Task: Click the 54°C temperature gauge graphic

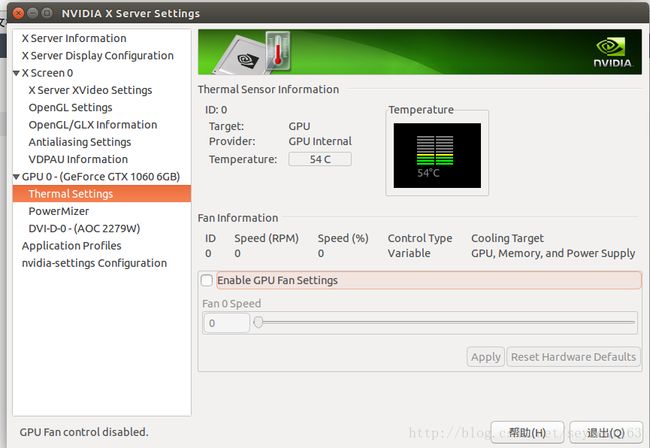Action: click(x=437, y=155)
